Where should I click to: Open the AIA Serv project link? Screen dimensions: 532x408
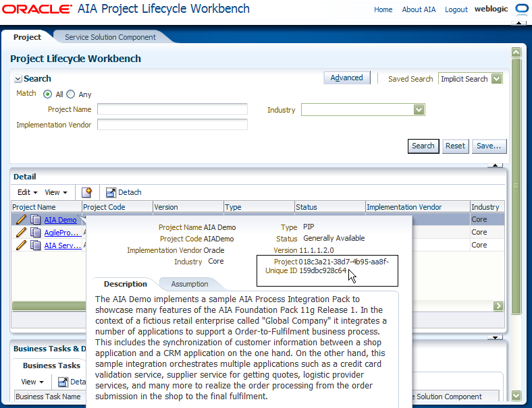tap(62, 245)
